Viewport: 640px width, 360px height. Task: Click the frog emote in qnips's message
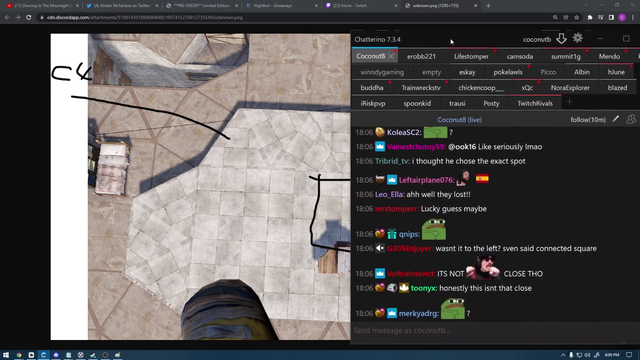click(x=434, y=229)
